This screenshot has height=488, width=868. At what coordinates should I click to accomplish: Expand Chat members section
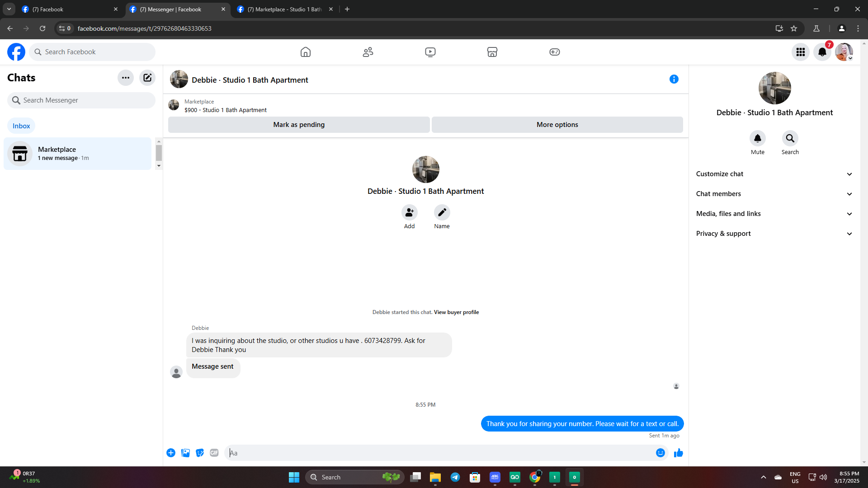coord(774,194)
